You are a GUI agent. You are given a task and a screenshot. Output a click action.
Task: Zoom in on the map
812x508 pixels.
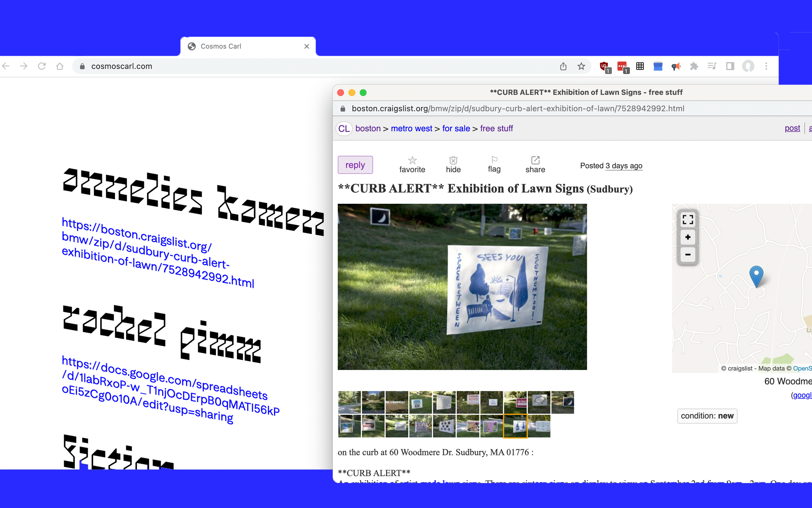pos(688,237)
